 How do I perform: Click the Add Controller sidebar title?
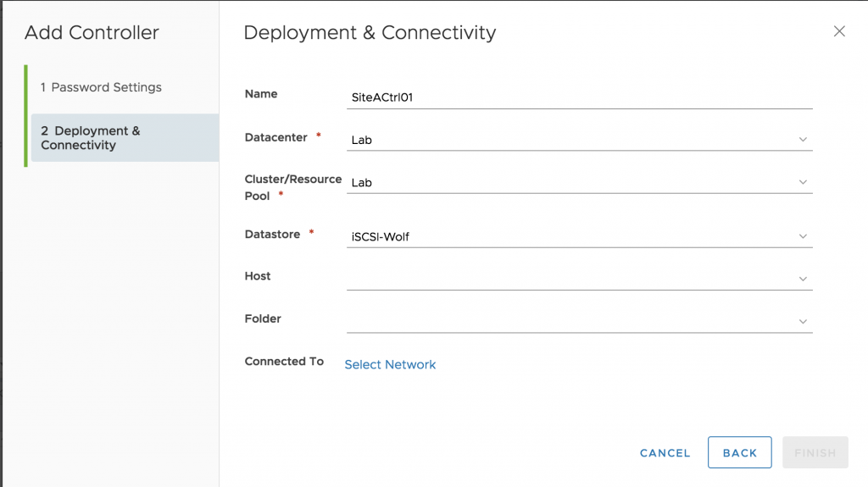coord(92,33)
